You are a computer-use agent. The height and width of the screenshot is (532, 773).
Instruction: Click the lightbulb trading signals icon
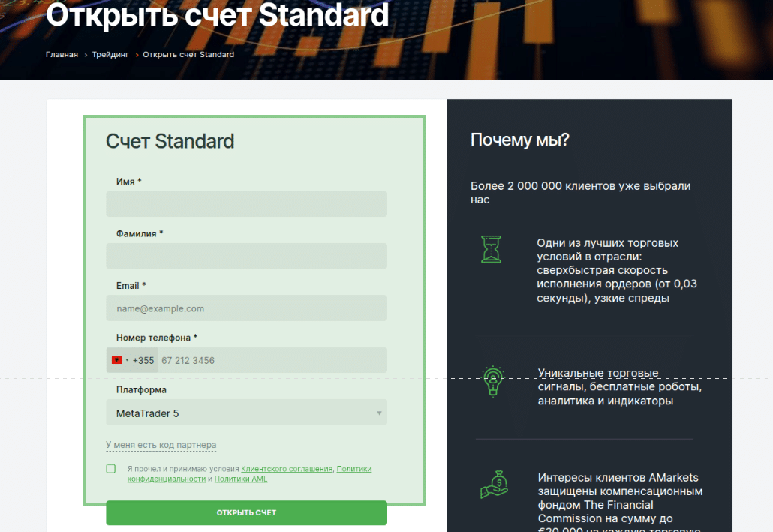point(492,380)
